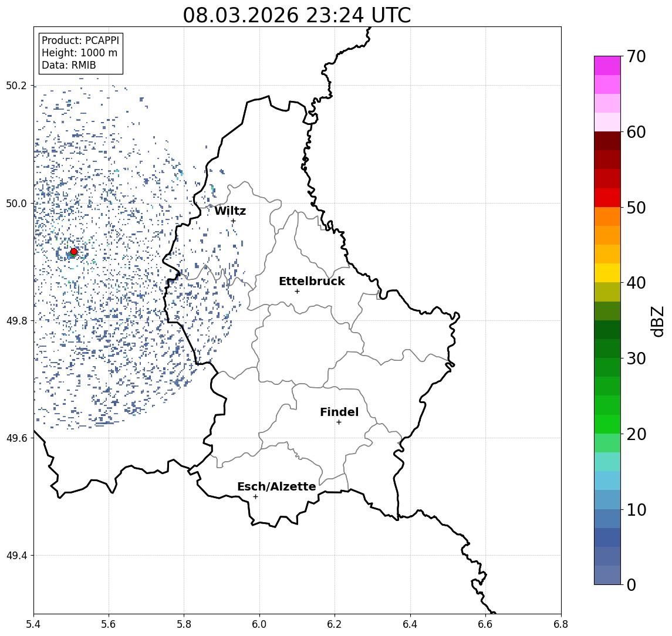This screenshot has height=636, width=672.
Task: Click the colorbar 10 tick label
Action: pos(636,509)
